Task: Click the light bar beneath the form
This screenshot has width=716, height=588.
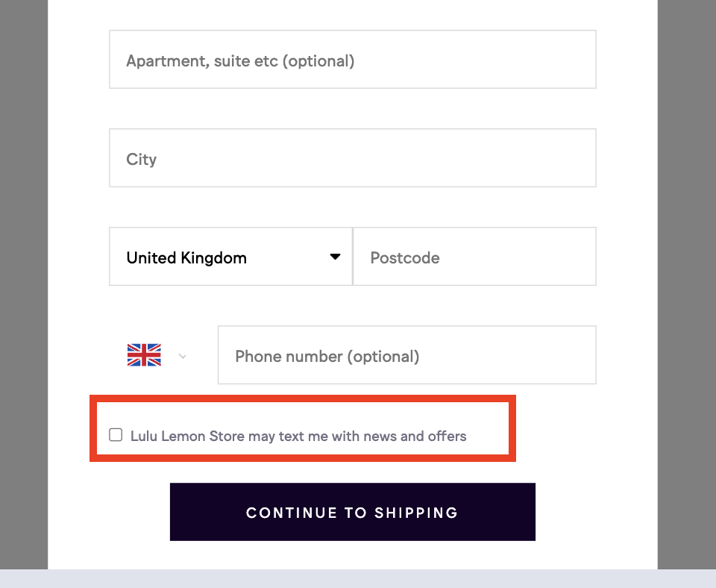Action: pos(358,579)
